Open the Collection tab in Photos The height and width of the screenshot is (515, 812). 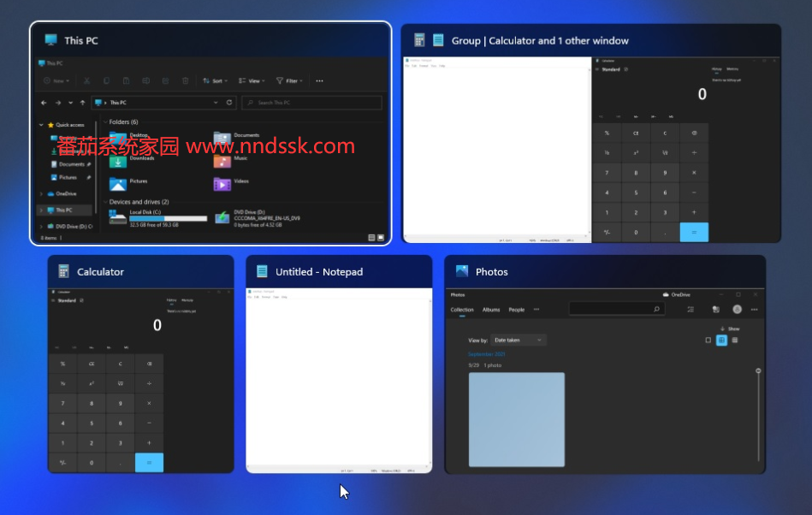click(x=462, y=310)
